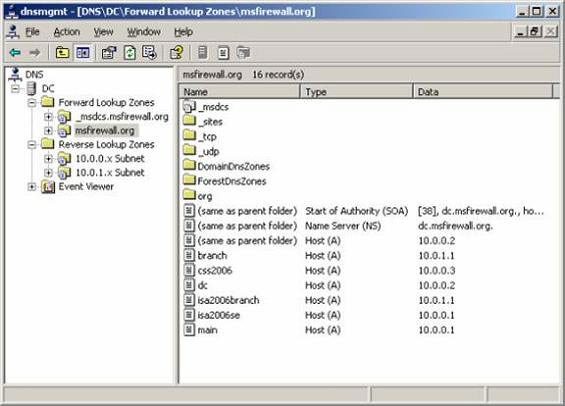The image size is (565, 406).
Task: Select the DomainDnsZones folder icon
Action: pyautogui.click(x=189, y=166)
